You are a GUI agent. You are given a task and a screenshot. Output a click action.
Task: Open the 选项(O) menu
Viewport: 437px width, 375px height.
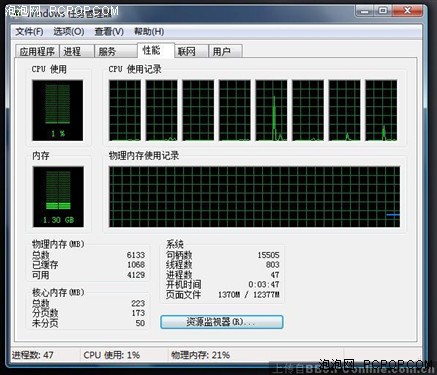click(69, 32)
